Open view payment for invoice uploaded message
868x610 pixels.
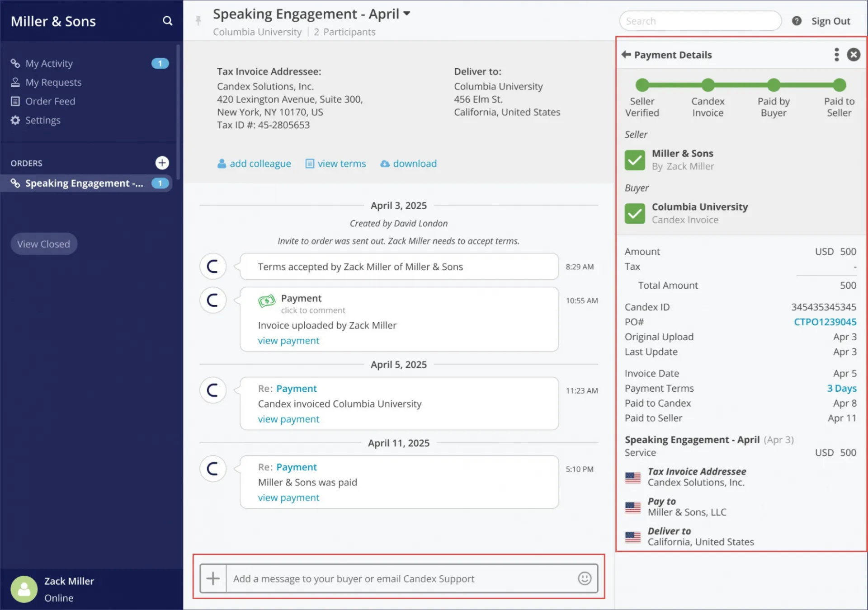point(288,341)
